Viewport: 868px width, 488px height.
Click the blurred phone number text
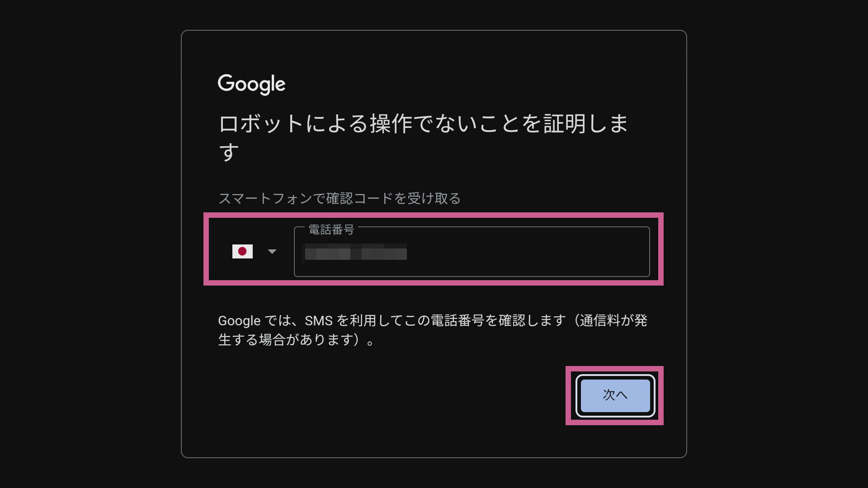tap(356, 252)
